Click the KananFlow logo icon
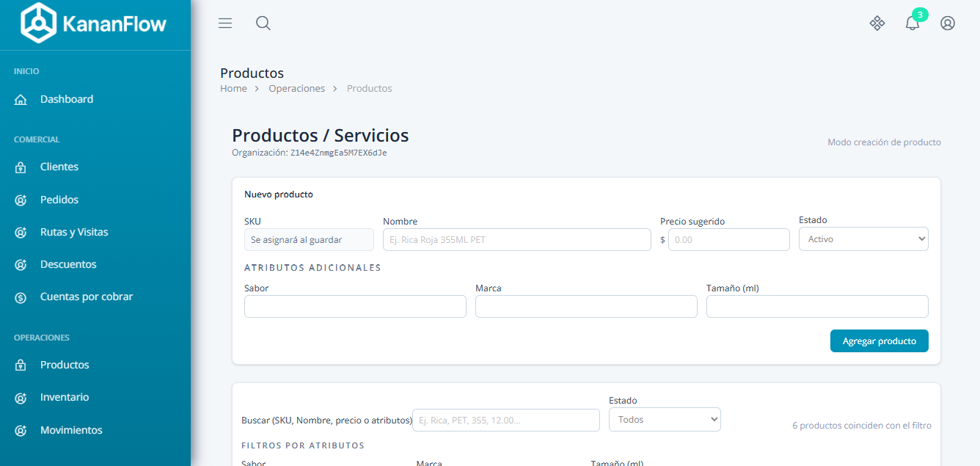 39,23
